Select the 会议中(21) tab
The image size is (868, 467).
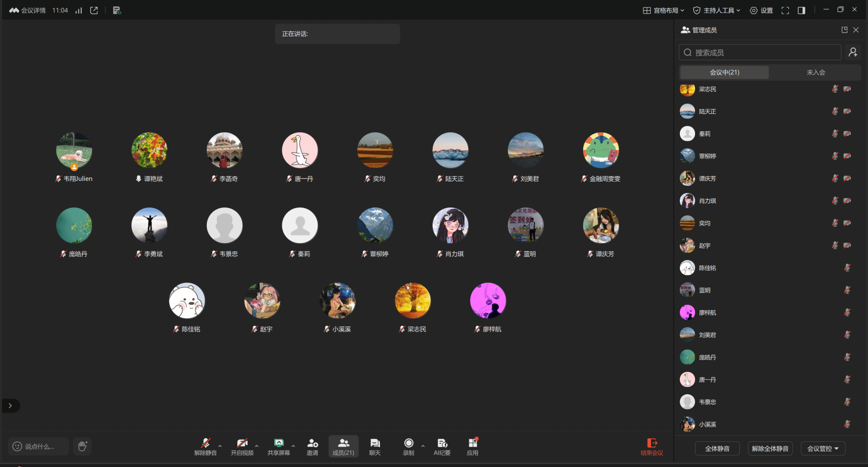pos(724,72)
